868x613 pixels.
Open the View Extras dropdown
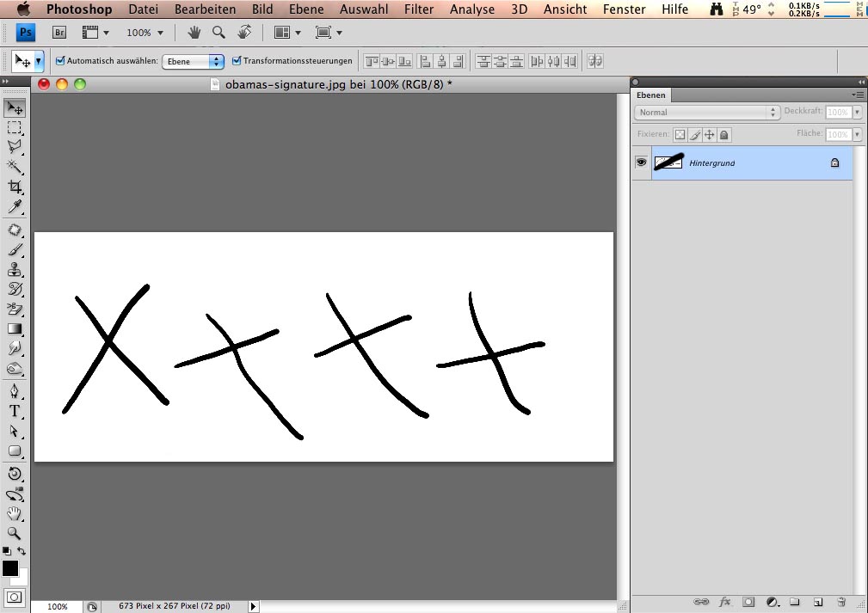(x=95, y=33)
